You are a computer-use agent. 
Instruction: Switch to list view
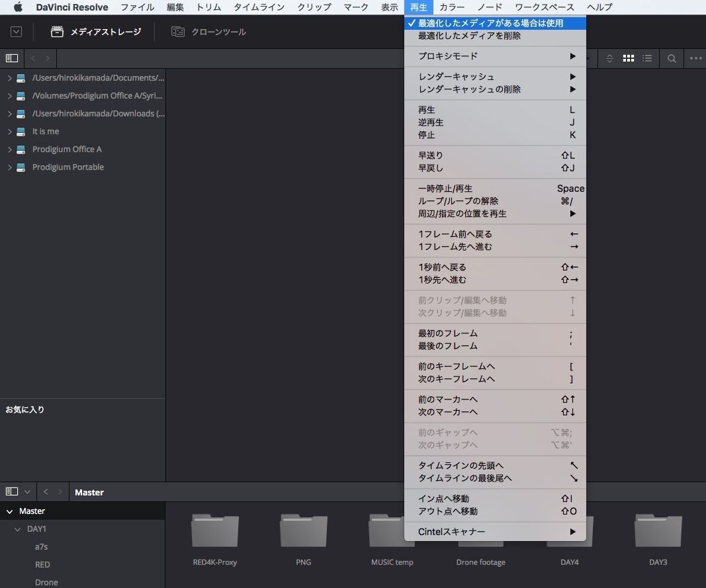pos(648,58)
